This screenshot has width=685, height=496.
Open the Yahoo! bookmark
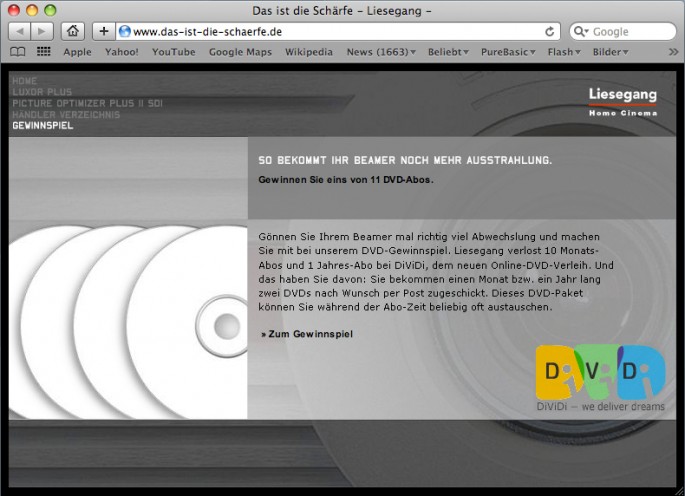coord(121,52)
